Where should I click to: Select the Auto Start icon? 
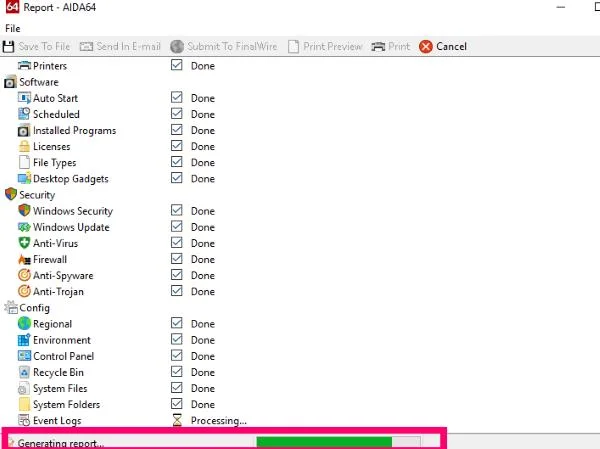tap(24, 98)
